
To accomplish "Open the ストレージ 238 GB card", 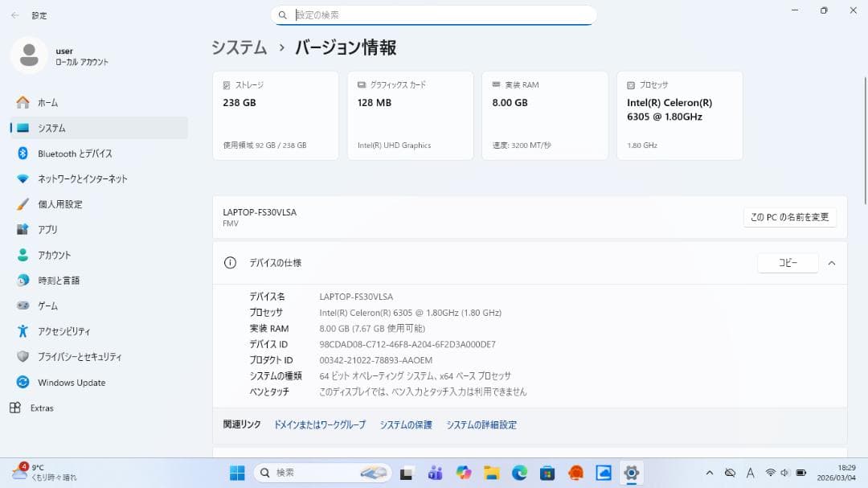I will point(276,115).
